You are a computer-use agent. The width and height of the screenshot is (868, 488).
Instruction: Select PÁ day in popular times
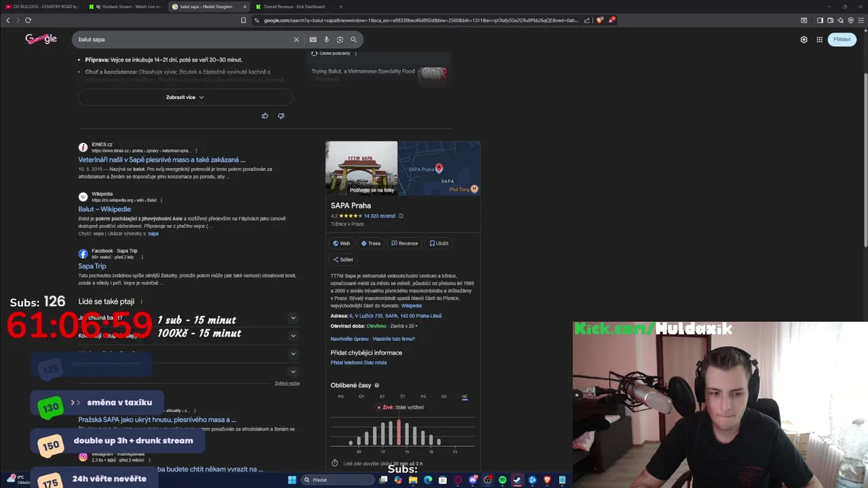[x=423, y=396]
